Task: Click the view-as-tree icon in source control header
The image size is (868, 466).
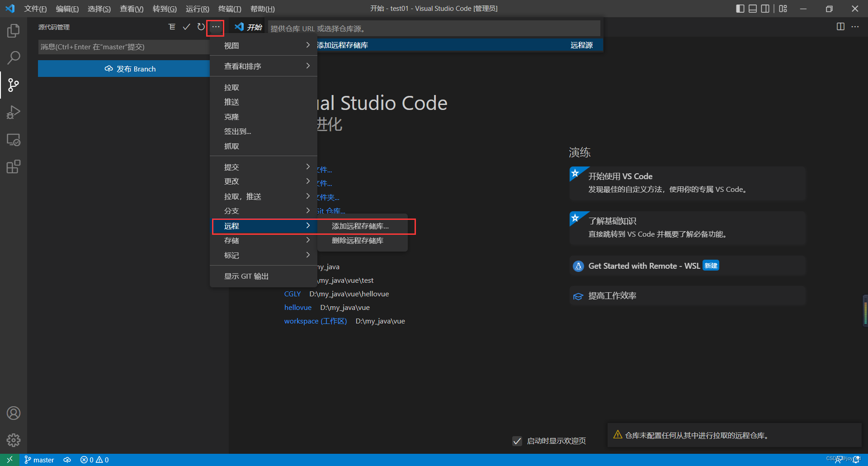Action: pos(172,27)
